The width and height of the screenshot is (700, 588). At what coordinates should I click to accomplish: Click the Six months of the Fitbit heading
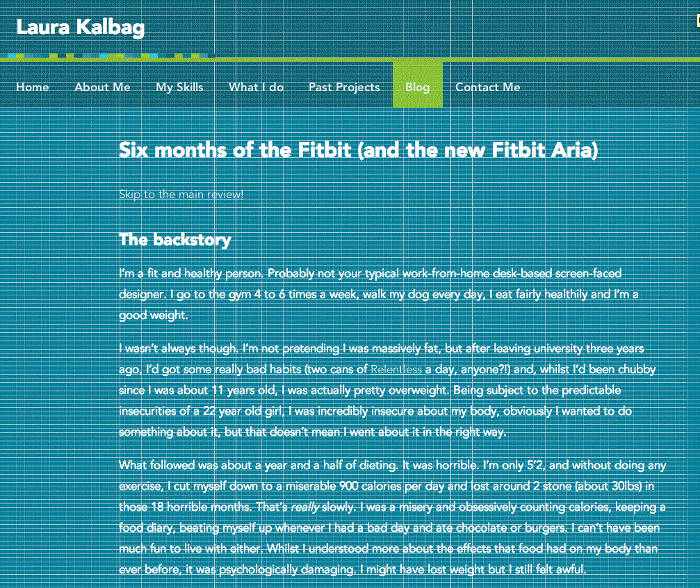pos(358,150)
